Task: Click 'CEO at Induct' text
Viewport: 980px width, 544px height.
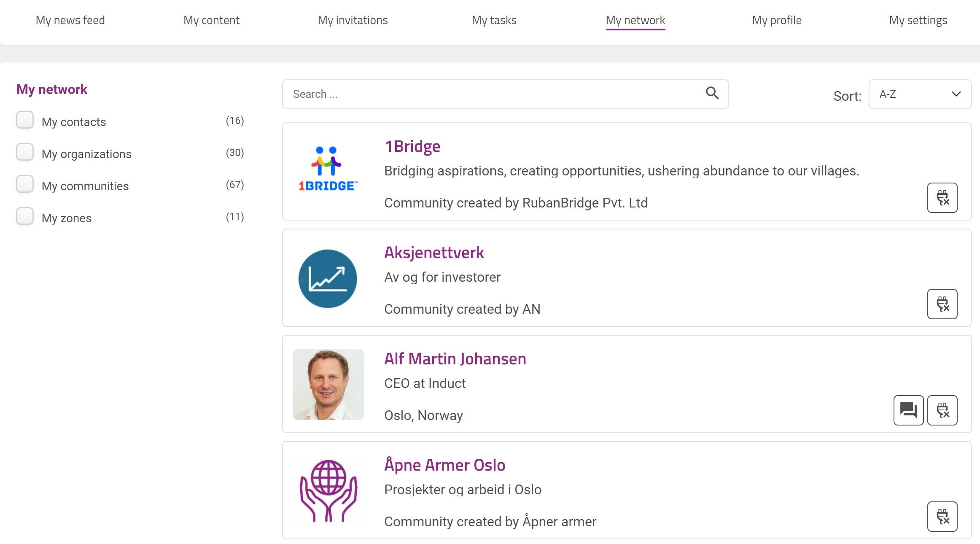Action: tap(425, 383)
